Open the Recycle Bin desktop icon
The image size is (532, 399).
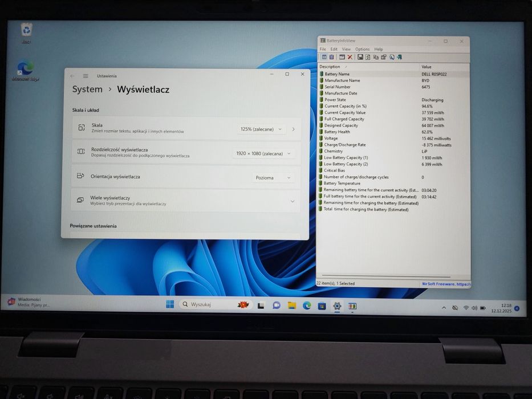[26, 33]
